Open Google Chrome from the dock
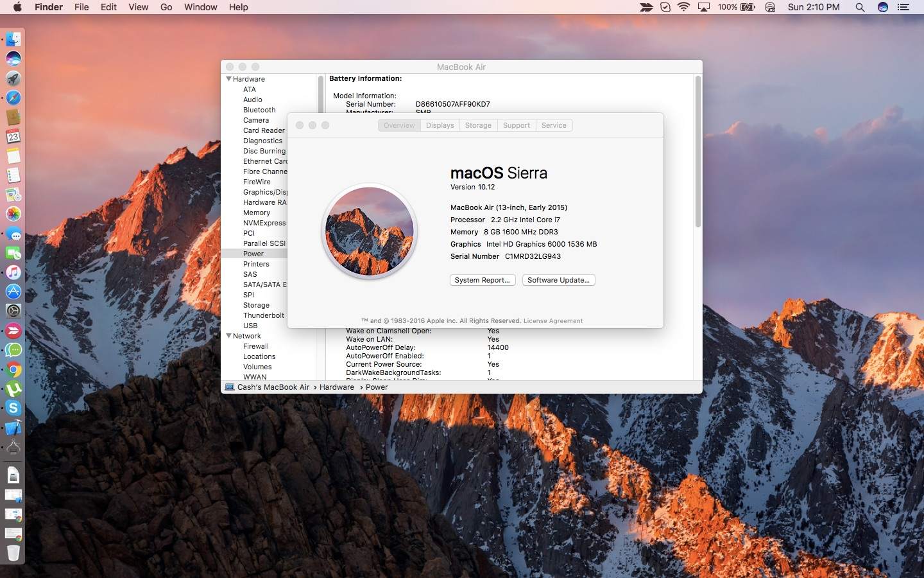The image size is (924, 578). [13, 369]
